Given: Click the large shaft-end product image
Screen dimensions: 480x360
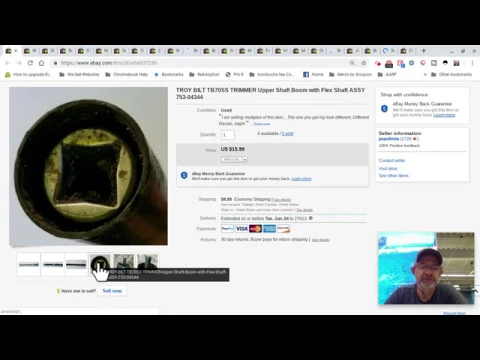Looking at the screenshot, I should pyautogui.click(x=88, y=166).
